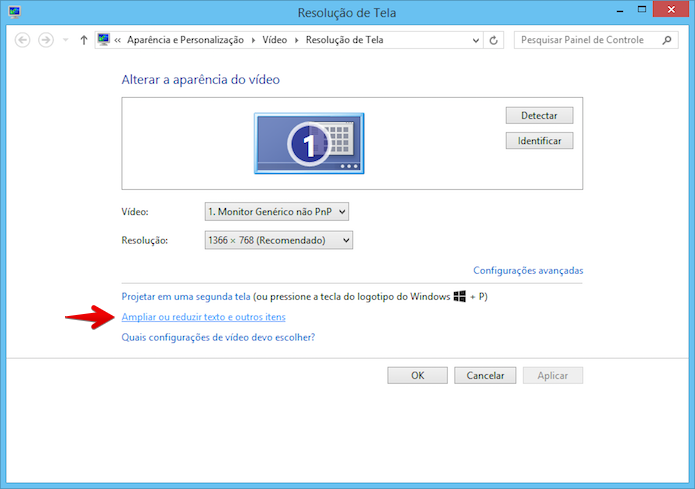Open Configurações avançadas link
Screen dimensions: 695x489
click(x=528, y=270)
